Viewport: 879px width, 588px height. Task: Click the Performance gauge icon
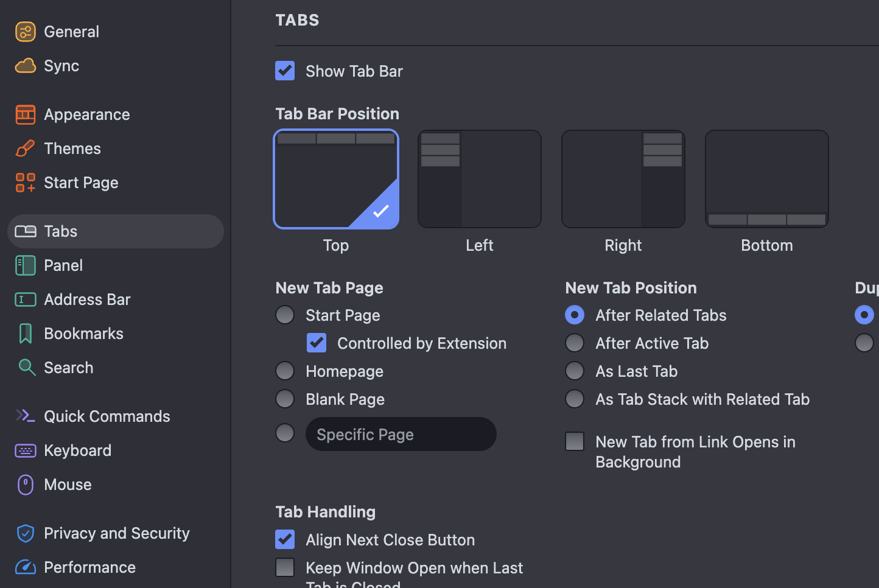26,567
